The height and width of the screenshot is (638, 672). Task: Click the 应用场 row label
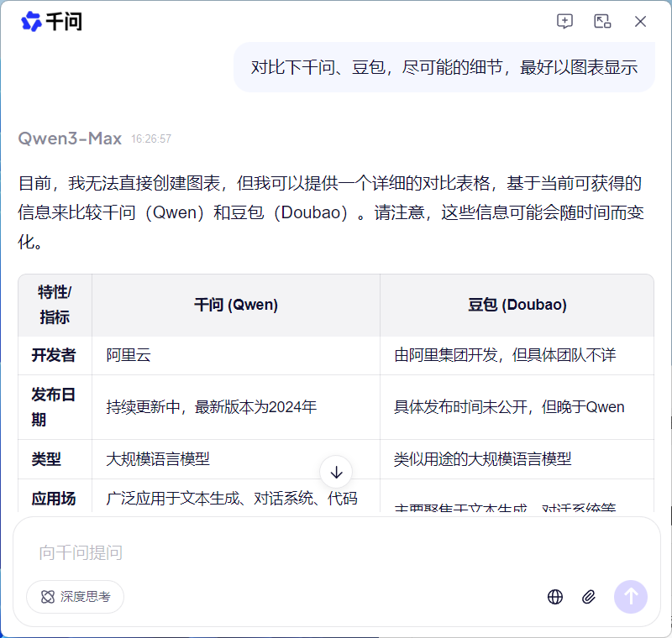tap(54, 499)
